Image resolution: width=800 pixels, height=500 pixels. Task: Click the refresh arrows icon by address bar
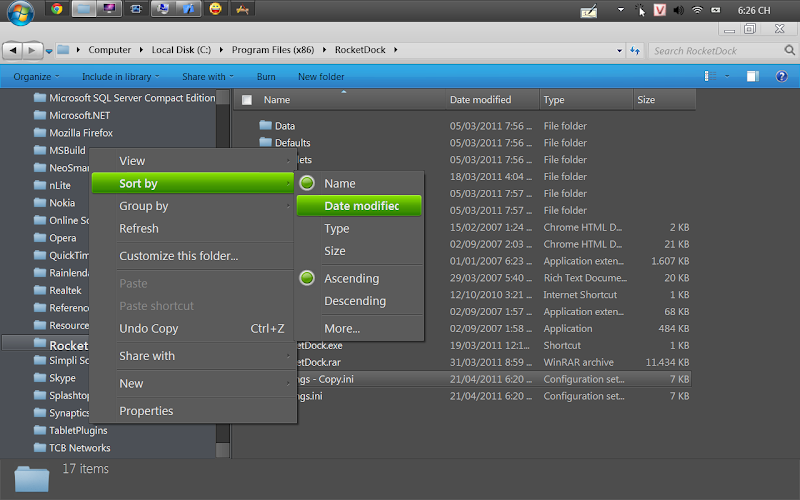point(635,51)
